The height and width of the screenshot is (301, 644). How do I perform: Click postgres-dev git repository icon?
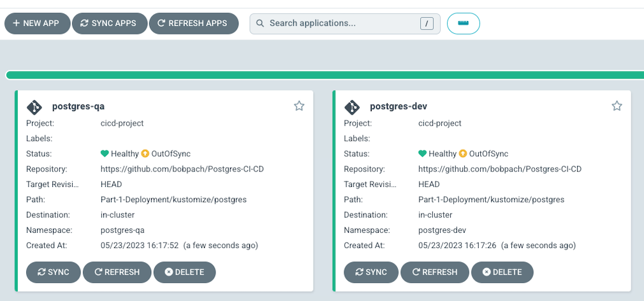tap(351, 106)
